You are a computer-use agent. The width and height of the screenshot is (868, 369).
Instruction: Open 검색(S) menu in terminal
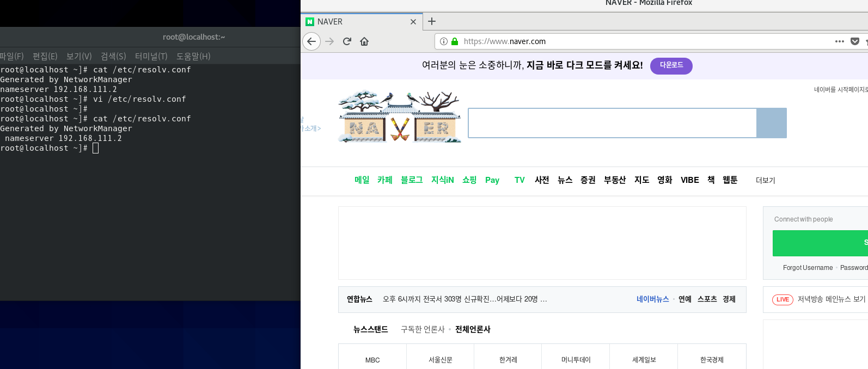coord(113,56)
